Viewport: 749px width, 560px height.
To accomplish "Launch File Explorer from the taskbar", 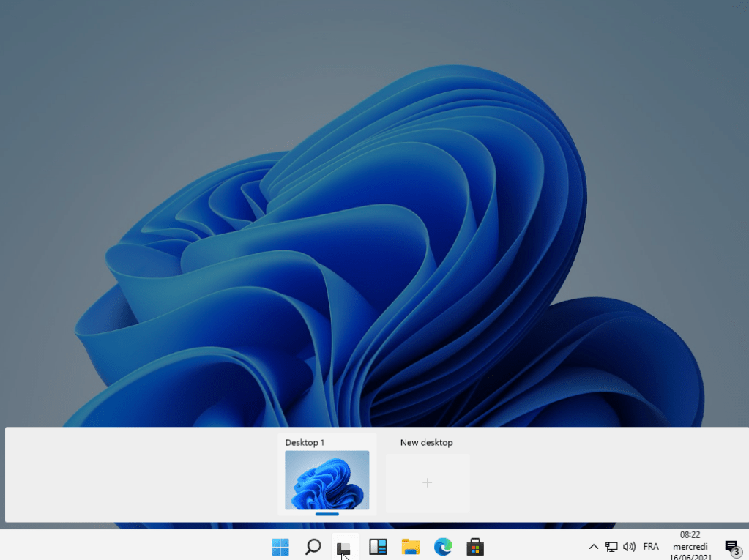I will click(410, 546).
